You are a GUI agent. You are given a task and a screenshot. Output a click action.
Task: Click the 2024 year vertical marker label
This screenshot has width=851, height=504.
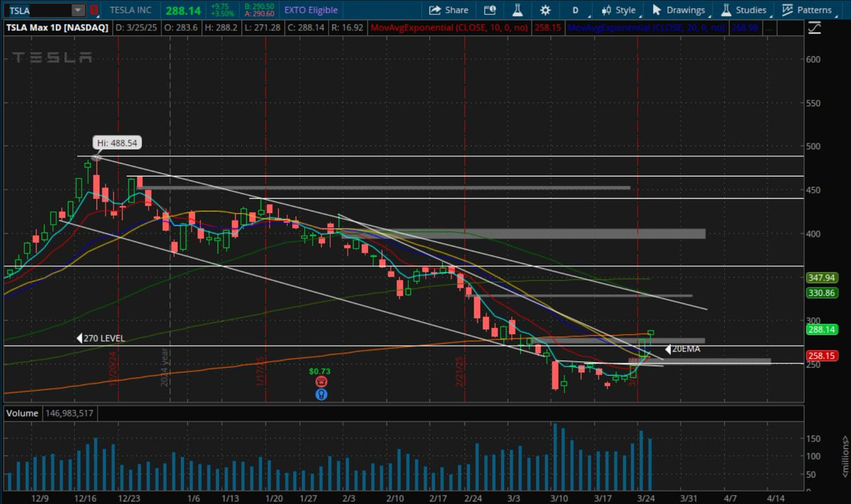[x=164, y=367]
